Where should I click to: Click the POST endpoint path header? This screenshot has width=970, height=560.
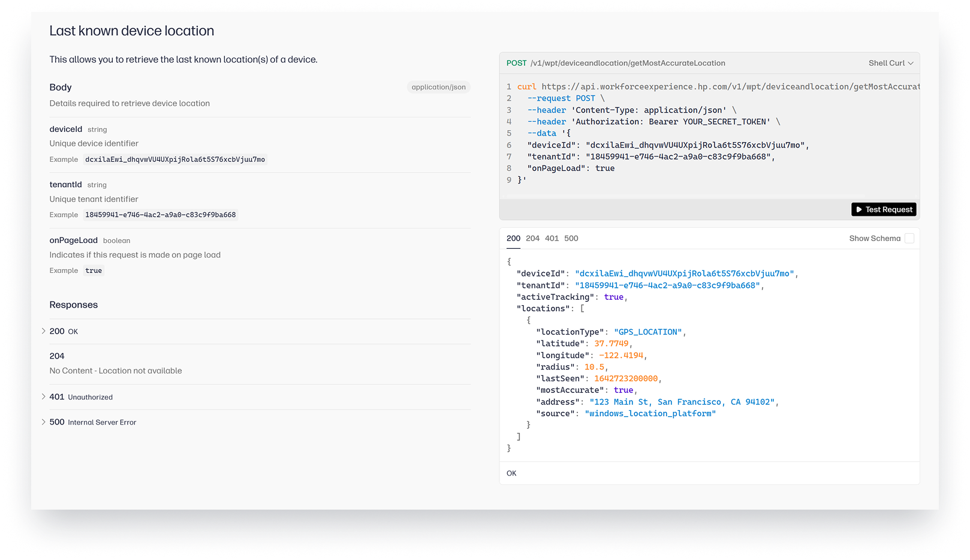(627, 63)
